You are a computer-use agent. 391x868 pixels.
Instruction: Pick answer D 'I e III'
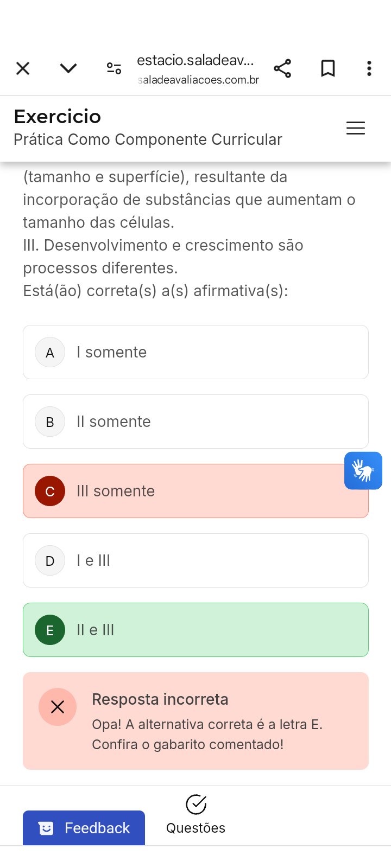tap(195, 560)
